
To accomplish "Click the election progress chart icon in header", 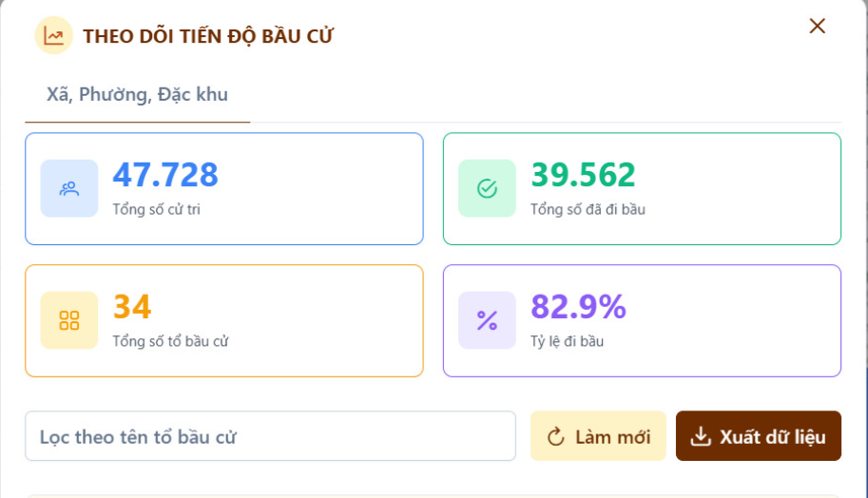I will pos(53,36).
